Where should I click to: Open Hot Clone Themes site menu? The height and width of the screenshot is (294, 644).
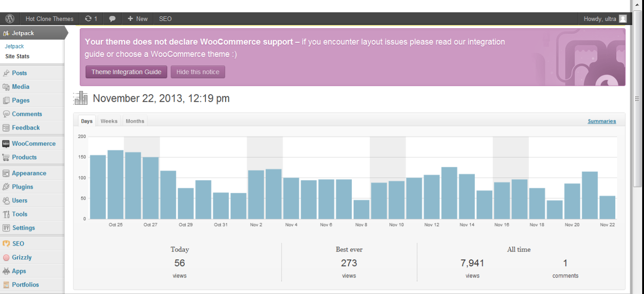pos(49,19)
